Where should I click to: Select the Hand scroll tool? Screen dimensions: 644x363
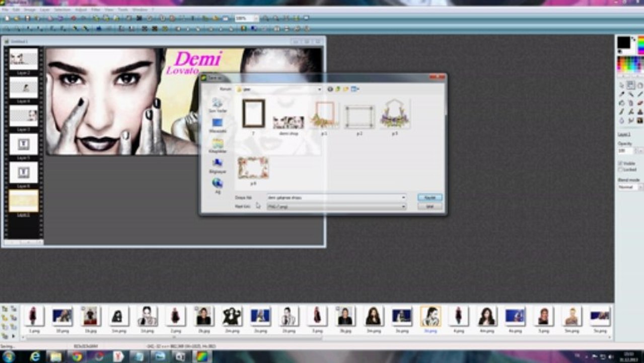click(x=640, y=85)
